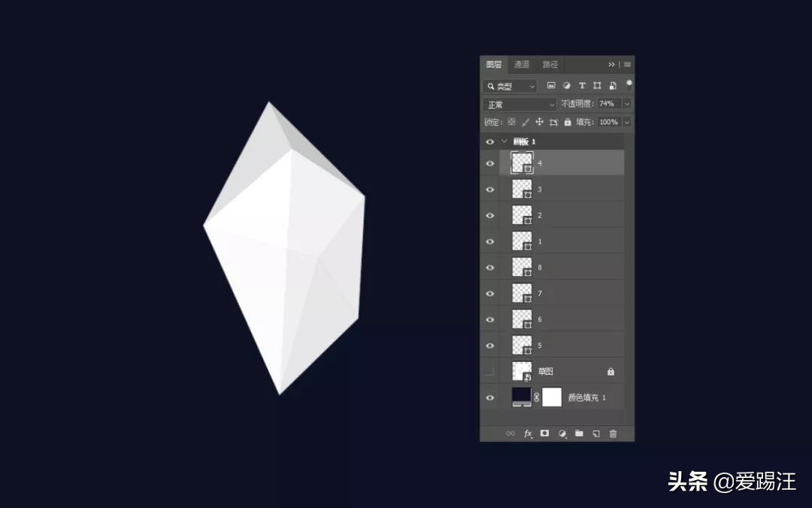Viewport: 812px width, 508px height.
Task: Hide layer 2 with eye icon
Action: [x=490, y=215]
